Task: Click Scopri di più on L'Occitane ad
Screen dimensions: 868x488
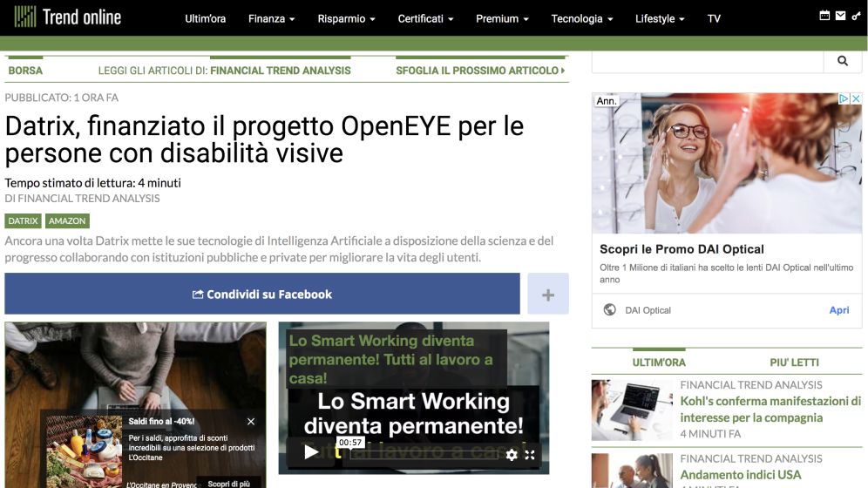Action: click(x=228, y=483)
